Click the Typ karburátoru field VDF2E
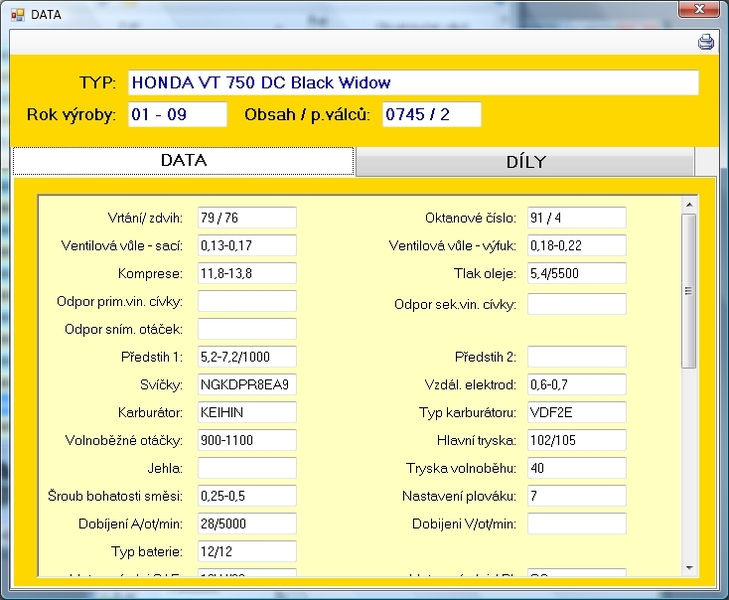The width and height of the screenshot is (729, 600). click(x=577, y=413)
